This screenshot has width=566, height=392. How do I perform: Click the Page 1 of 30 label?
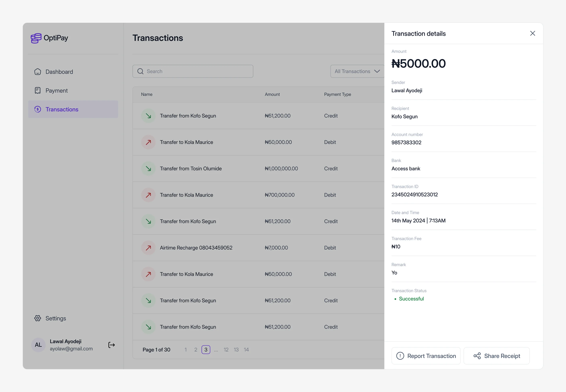click(156, 349)
